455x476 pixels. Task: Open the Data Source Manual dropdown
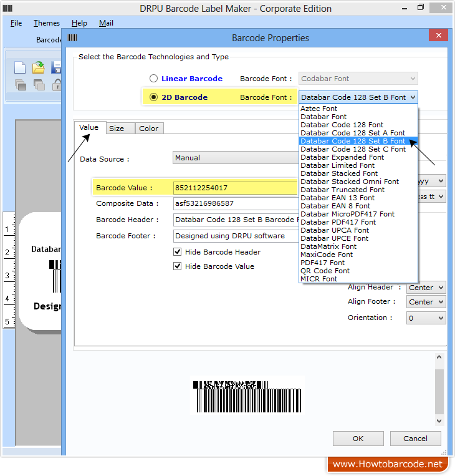coord(236,158)
